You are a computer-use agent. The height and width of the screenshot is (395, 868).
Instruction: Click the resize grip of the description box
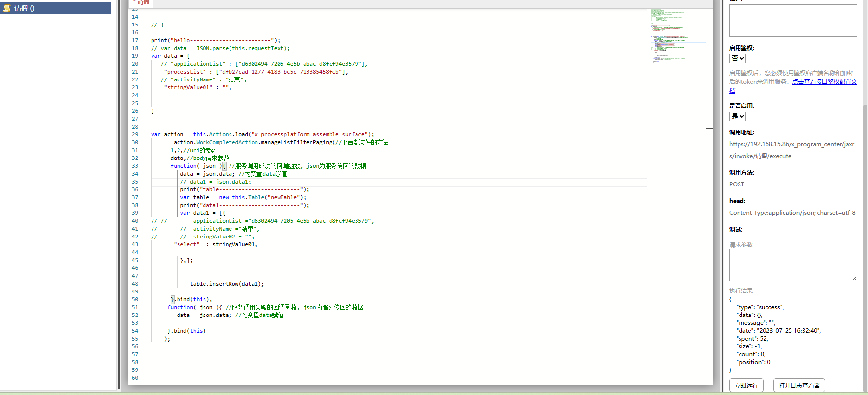(854, 34)
